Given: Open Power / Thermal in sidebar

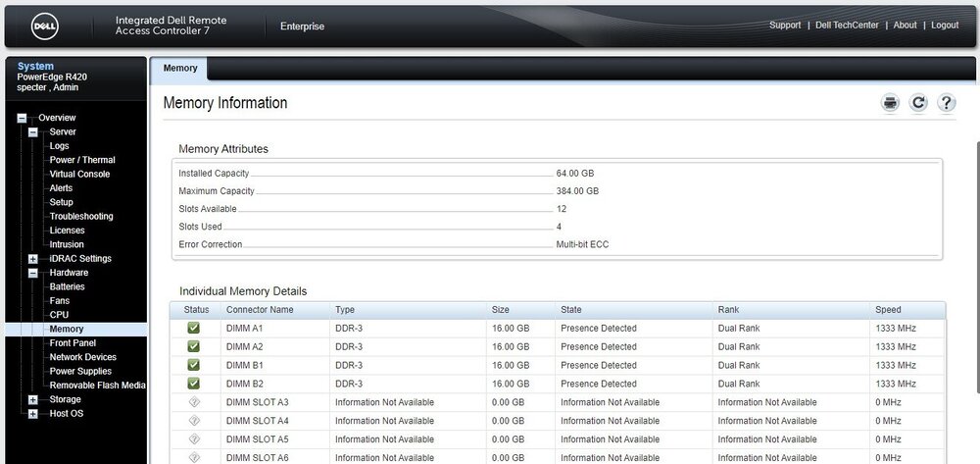Looking at the screenshot, I should (x=82, y=160).
